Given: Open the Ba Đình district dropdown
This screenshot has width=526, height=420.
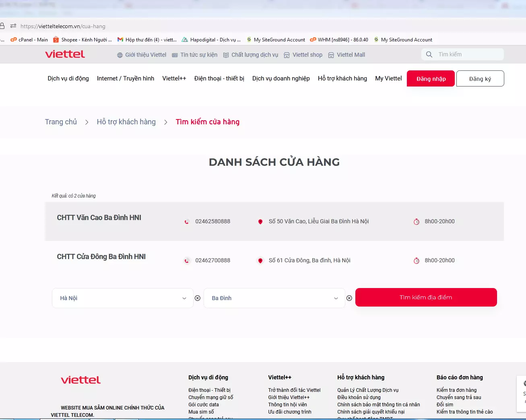Looking at the screenshot, I should click(274, 298).
